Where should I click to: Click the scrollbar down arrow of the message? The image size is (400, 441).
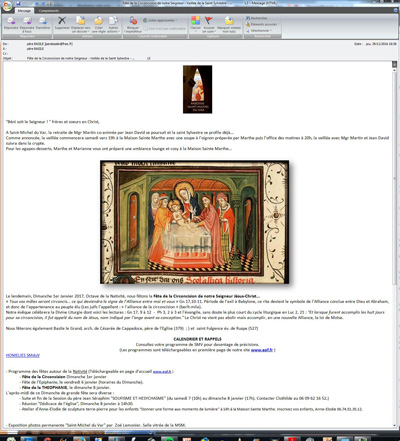click(395, 425)
